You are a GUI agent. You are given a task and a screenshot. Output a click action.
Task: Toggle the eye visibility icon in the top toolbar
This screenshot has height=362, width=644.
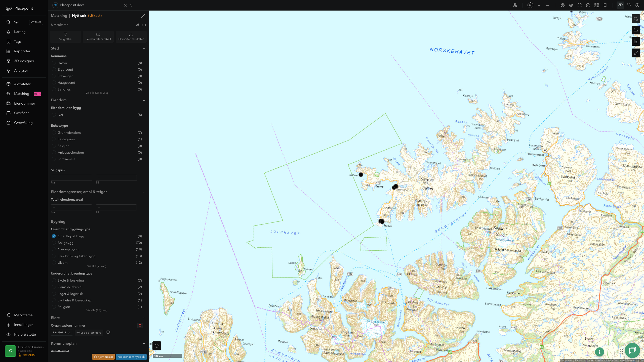pyautogui.click(x=571, y=5)
